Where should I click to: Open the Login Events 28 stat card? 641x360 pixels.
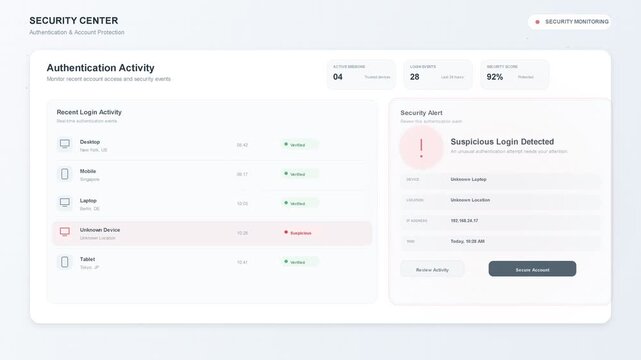(x=438, y=74)
